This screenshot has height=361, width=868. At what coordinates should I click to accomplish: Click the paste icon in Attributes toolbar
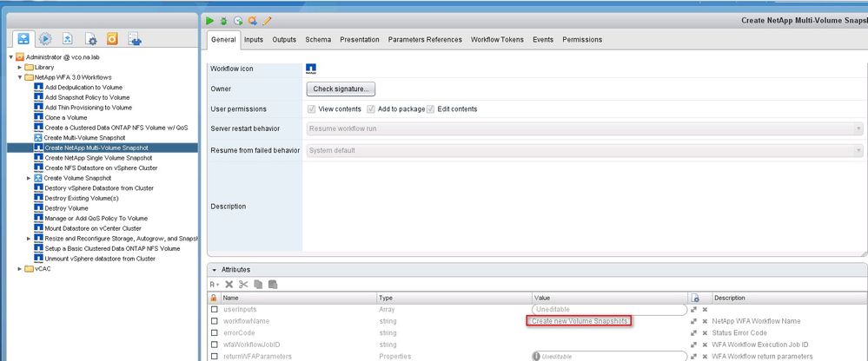point(272,284)
